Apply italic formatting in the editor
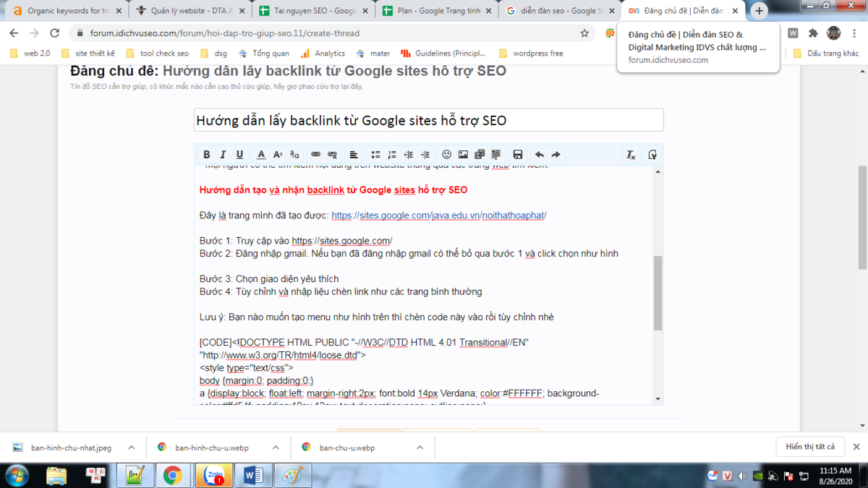The image size is (868, 488). [223, 155]
